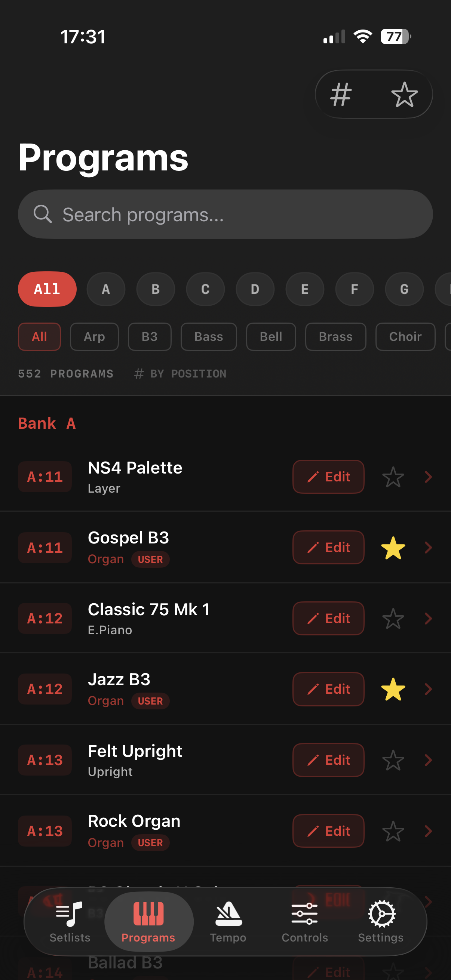Select bank D filter
Viewport: 451px width, 980px height.
click(255, 289)
